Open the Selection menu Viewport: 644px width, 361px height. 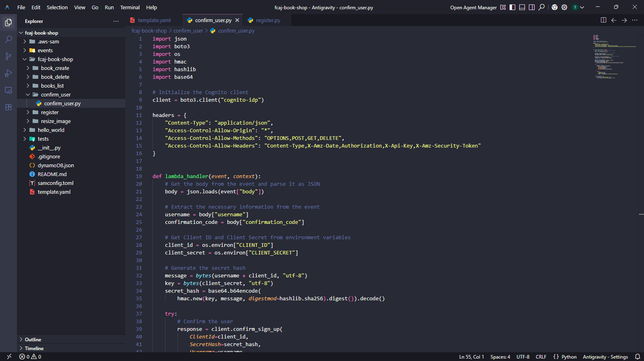tap(57, 7)
